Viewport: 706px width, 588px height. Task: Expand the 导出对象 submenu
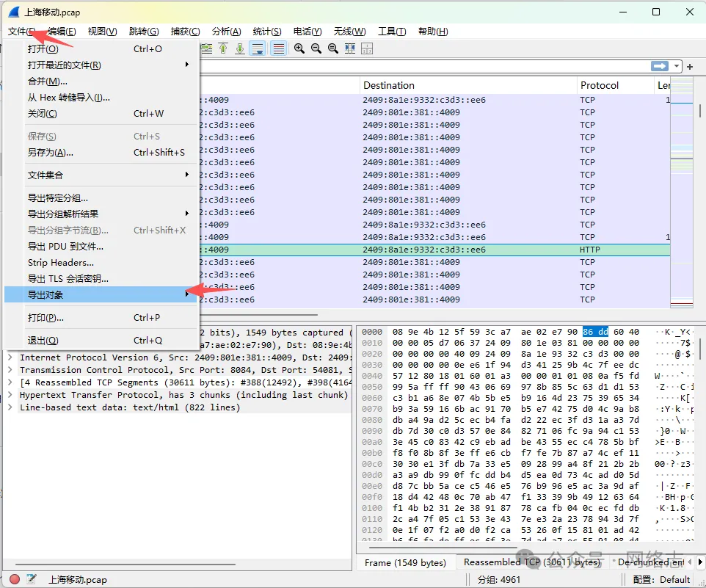pos(103,294)
